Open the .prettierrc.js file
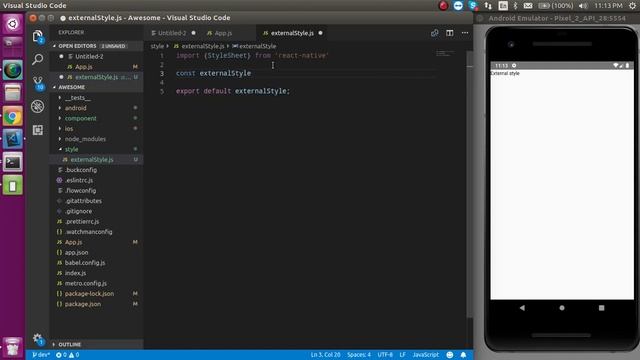The width and height of the screenshot is (640, 360). [x=96, y=221]
